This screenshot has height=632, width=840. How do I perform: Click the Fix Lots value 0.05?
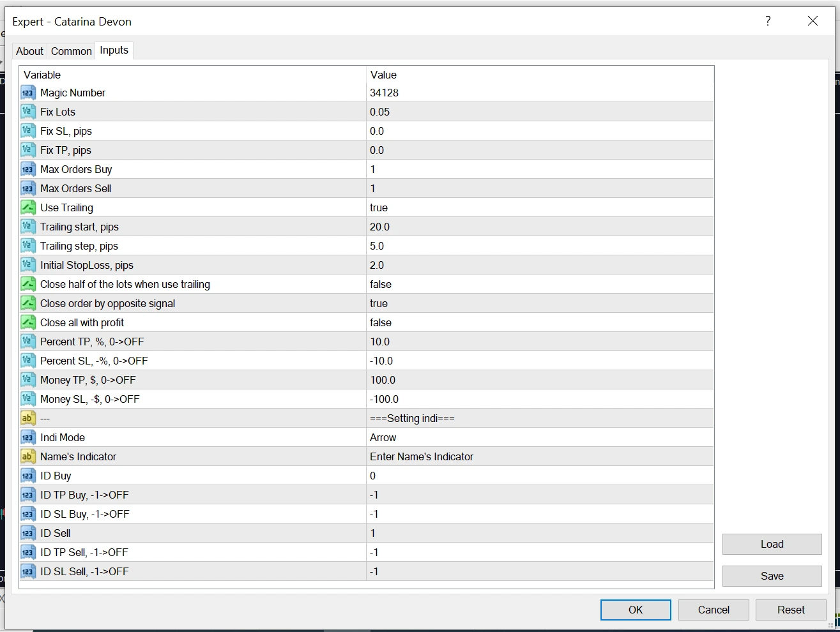[379, 112]
